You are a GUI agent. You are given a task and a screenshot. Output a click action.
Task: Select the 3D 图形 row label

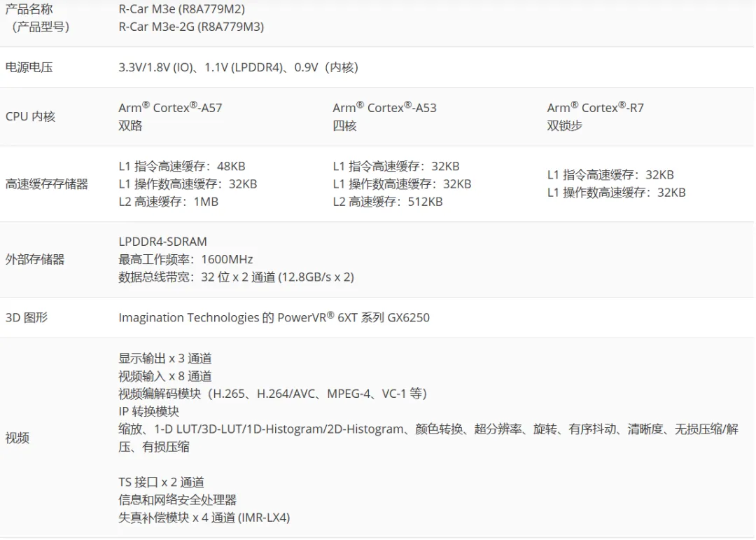point(27,317)
